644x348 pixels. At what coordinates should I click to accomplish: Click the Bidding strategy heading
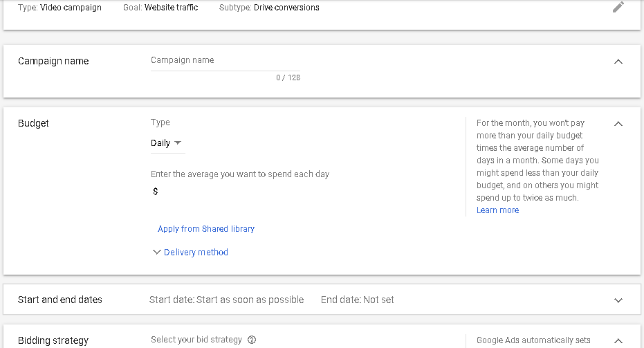(x=53, y=340)
